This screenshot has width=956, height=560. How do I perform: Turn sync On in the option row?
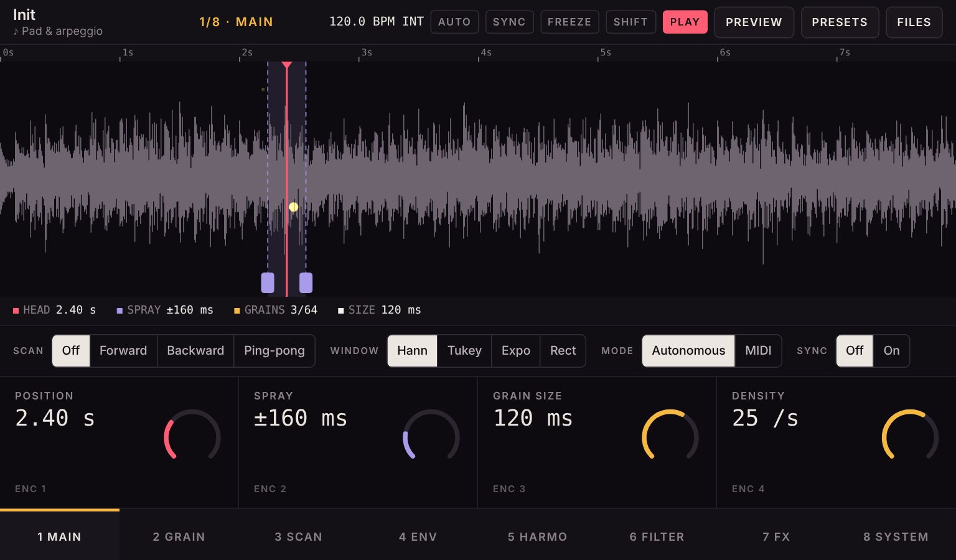(x=891, y=351)
